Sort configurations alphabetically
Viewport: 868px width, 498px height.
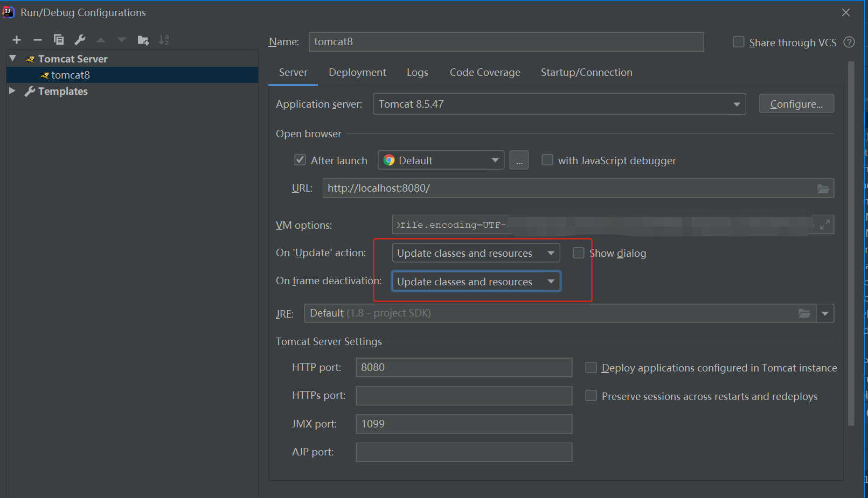164,40
